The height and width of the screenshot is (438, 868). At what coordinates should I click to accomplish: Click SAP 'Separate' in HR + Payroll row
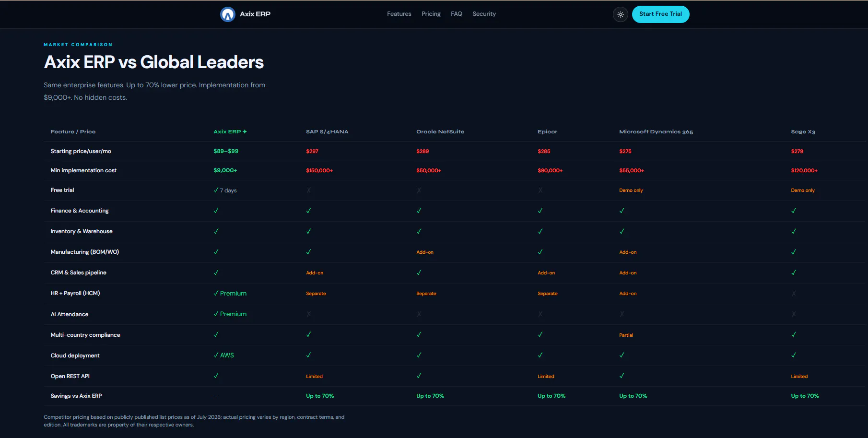[316, 294]
